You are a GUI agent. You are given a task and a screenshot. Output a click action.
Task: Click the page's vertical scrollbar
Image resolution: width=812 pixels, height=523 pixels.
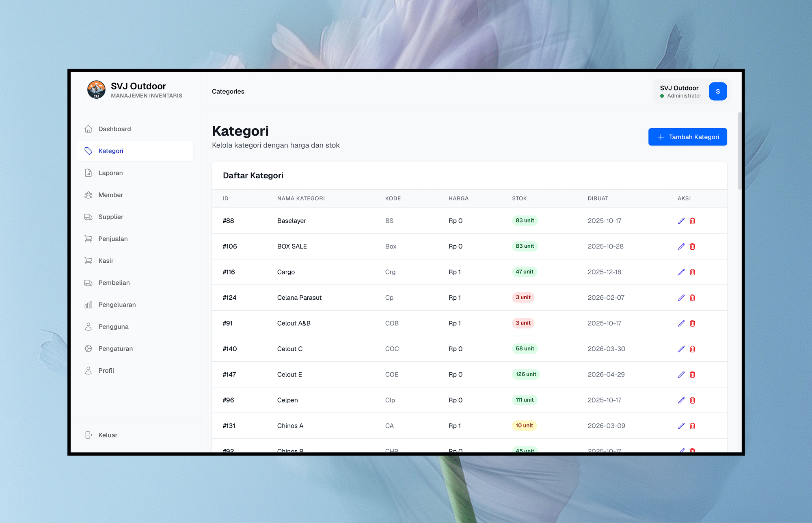(x=739, y=151)
